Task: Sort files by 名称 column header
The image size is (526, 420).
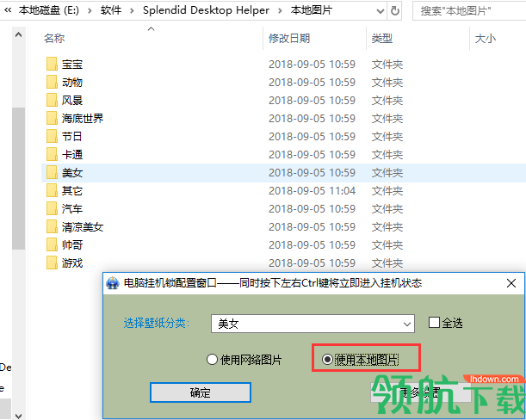Action: [x=54, y=39]
